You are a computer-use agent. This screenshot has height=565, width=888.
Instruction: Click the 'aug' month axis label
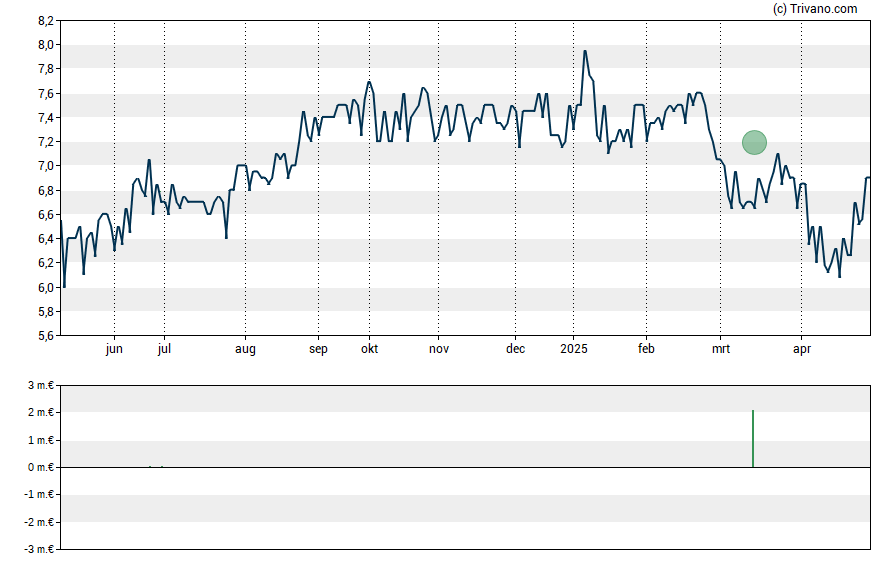(245, 349)
